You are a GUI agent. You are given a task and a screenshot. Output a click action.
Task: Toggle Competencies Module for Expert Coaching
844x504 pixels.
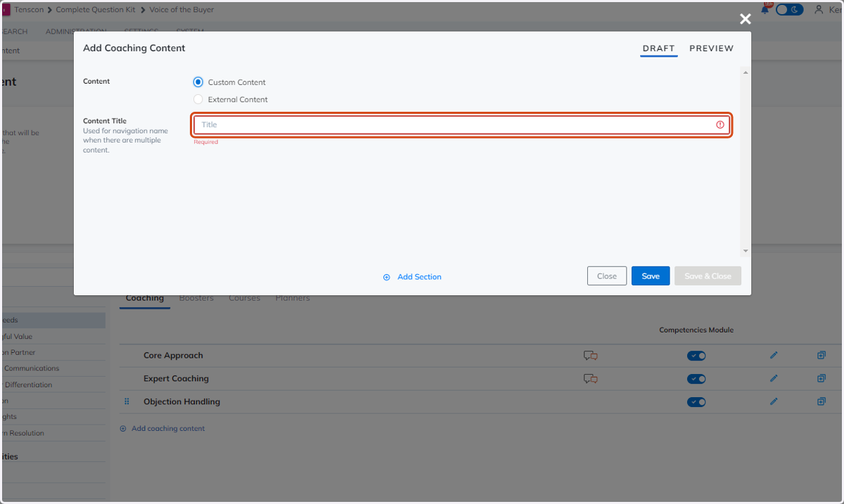[x=696, y=379]
